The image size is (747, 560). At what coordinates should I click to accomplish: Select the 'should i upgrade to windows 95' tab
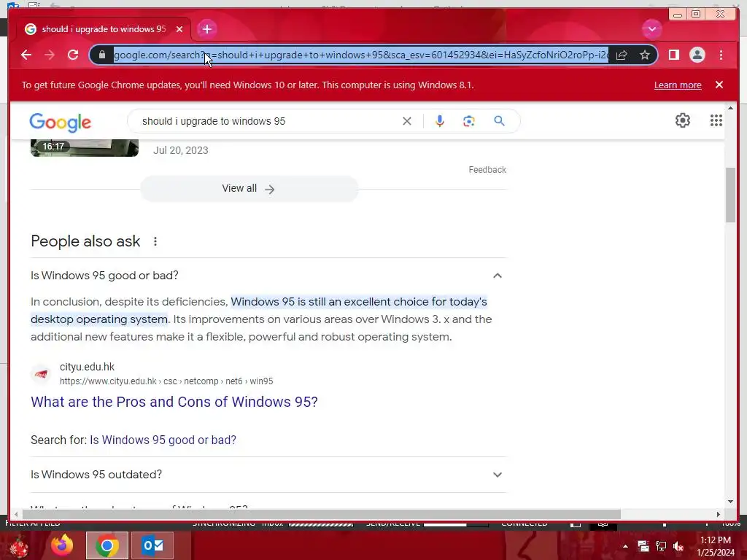[x=104, y=29]
